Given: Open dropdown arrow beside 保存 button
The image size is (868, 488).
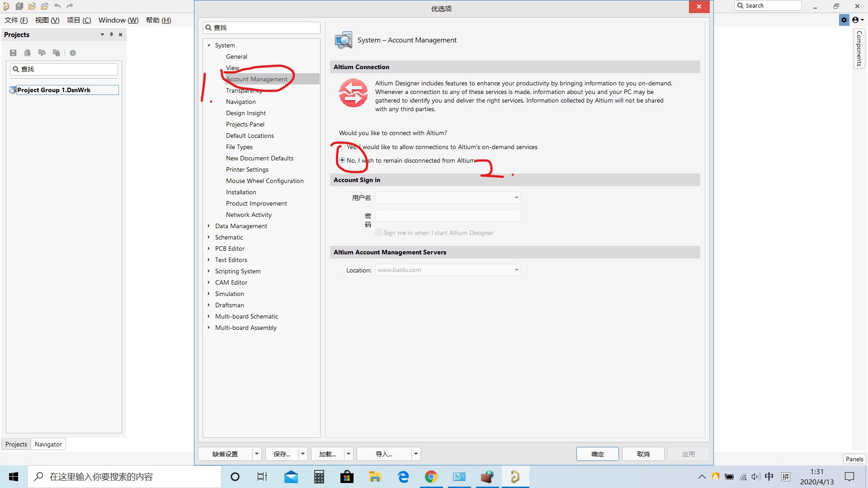Looking at the screenshot, I should tap(303, 454).
